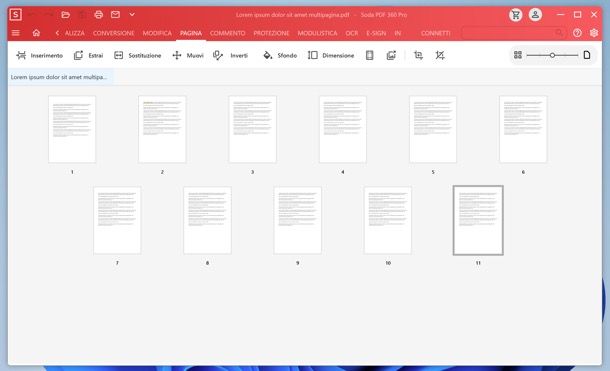Adjust the thumbnail size slider
The height and width of the screenshot is (371, 610).
(552, 55)
